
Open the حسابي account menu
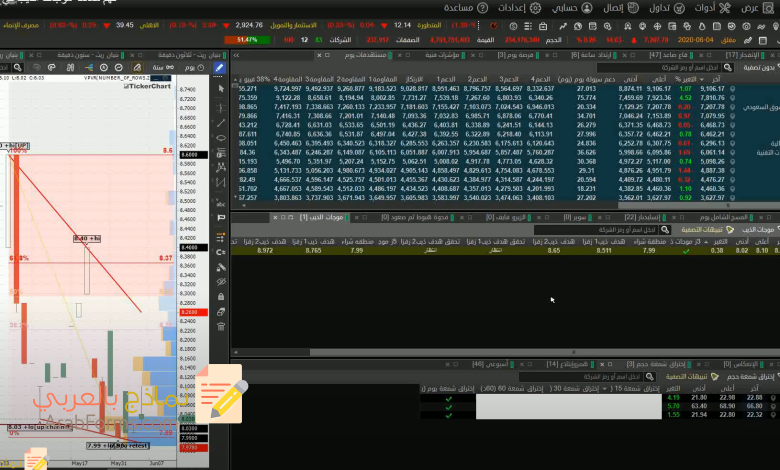tap(572, 8)
